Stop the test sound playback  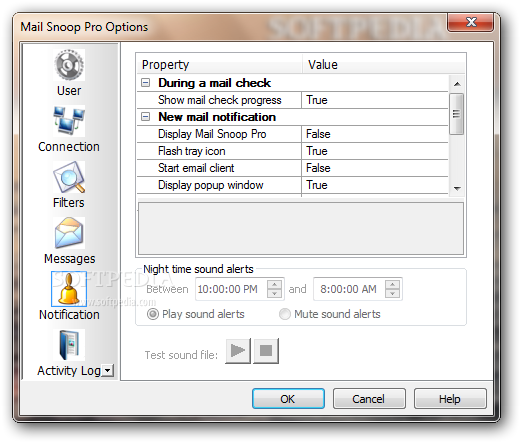pos(266,351)
